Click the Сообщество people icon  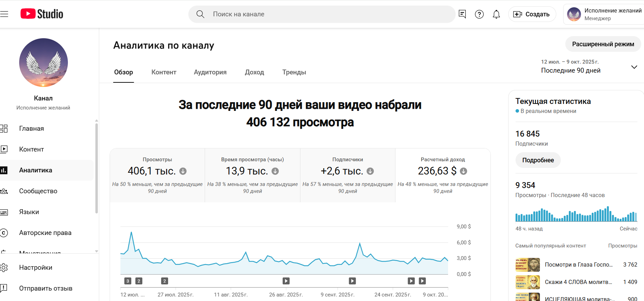3,191
